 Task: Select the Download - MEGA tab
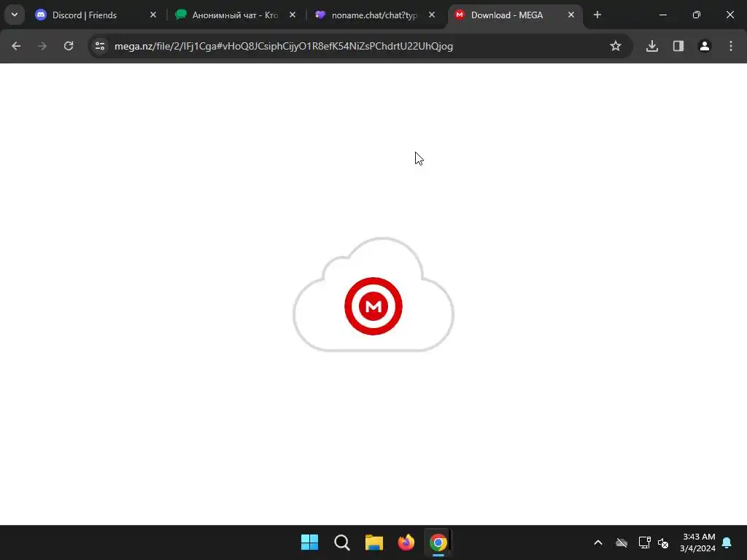click(x=514, y=15)
